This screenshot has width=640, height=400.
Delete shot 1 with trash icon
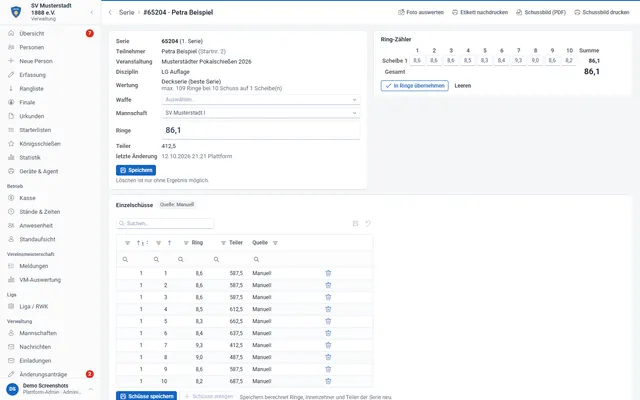point(328,273)
